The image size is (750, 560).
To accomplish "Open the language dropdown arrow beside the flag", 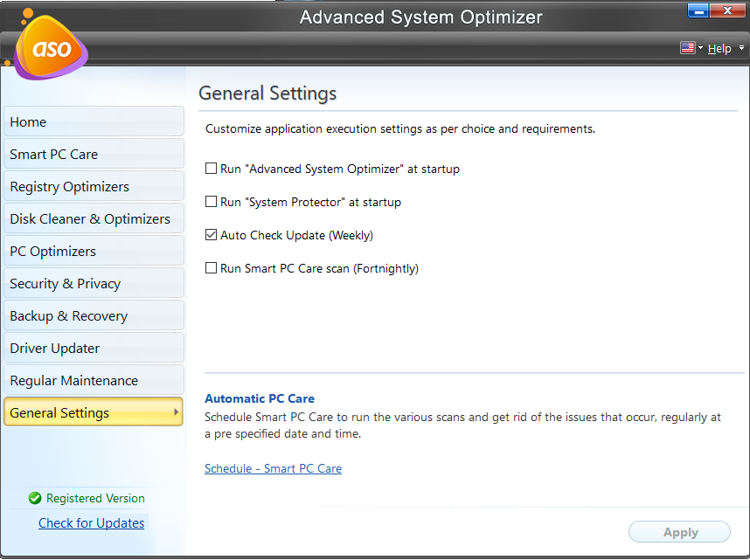I will pos(700,48).
